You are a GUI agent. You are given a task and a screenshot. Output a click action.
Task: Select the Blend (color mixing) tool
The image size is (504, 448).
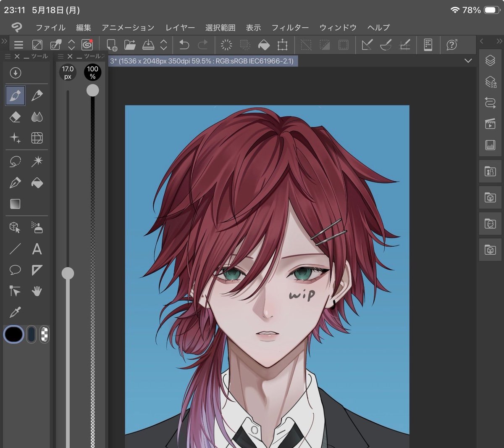coord(37,116)
